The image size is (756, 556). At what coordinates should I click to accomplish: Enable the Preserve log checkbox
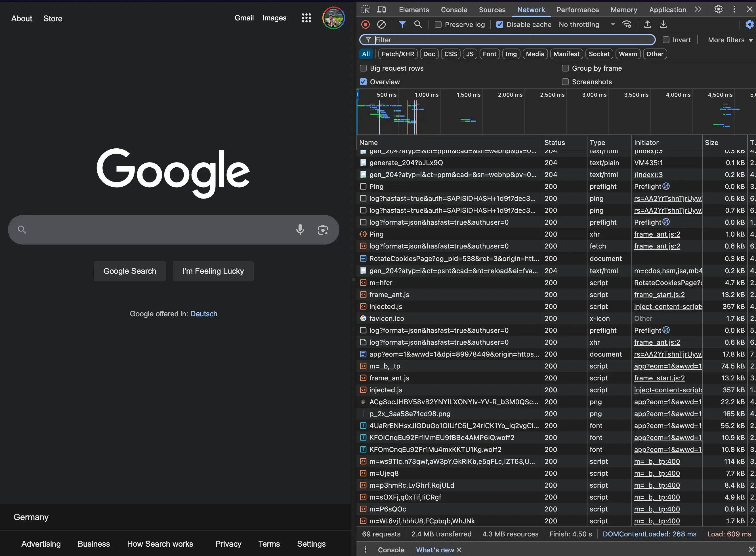coord(438,24)
